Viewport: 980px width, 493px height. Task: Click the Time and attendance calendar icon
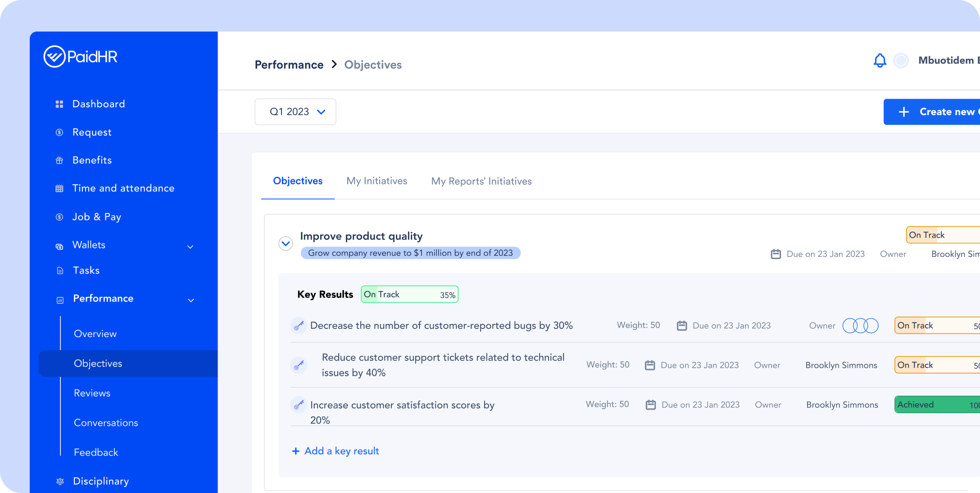59,188
